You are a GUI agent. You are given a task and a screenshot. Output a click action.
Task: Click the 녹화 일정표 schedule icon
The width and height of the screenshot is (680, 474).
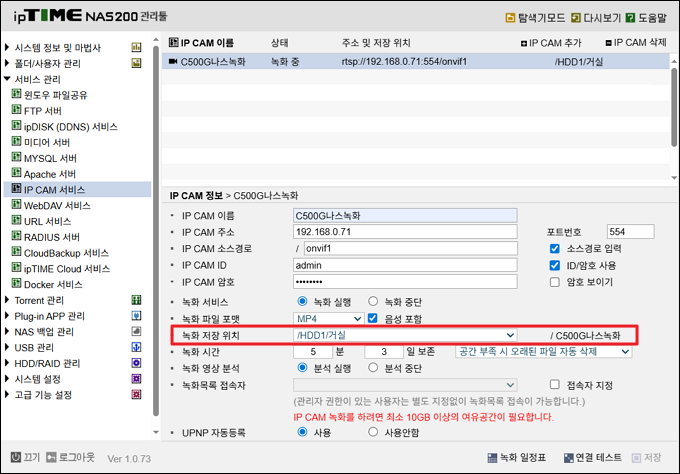pyautogui.click(x=489, y=457)
